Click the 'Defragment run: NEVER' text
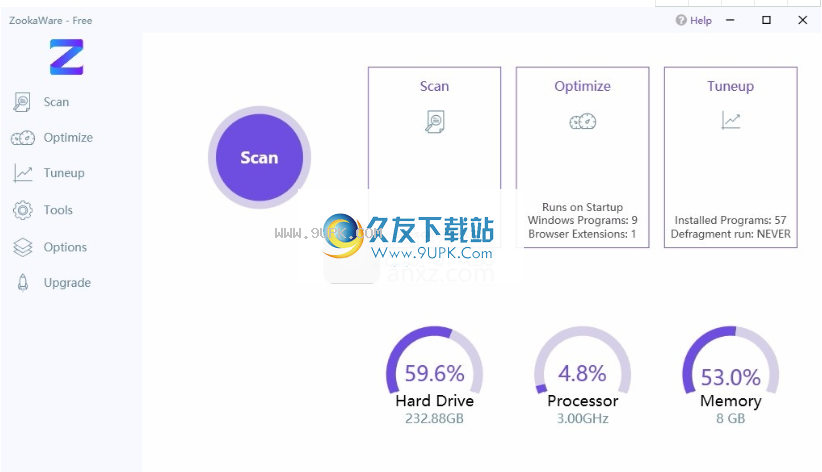The image size is (822, 472). coord(731,234)
